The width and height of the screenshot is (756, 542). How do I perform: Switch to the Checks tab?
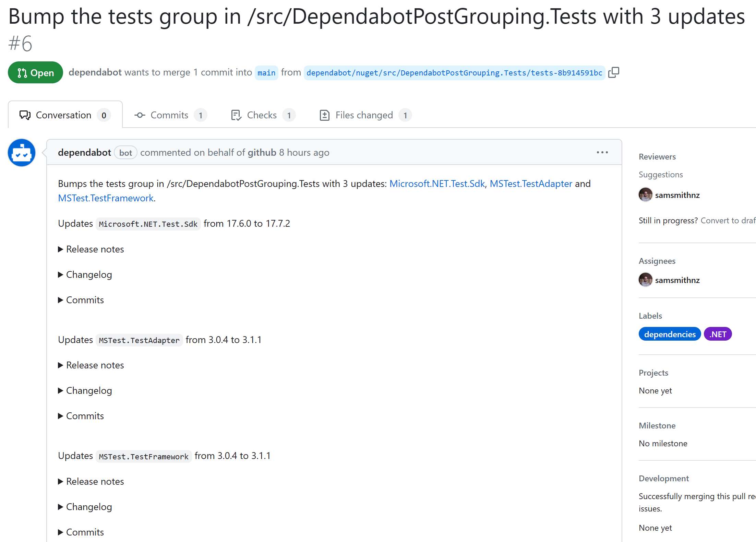[263, 115]
